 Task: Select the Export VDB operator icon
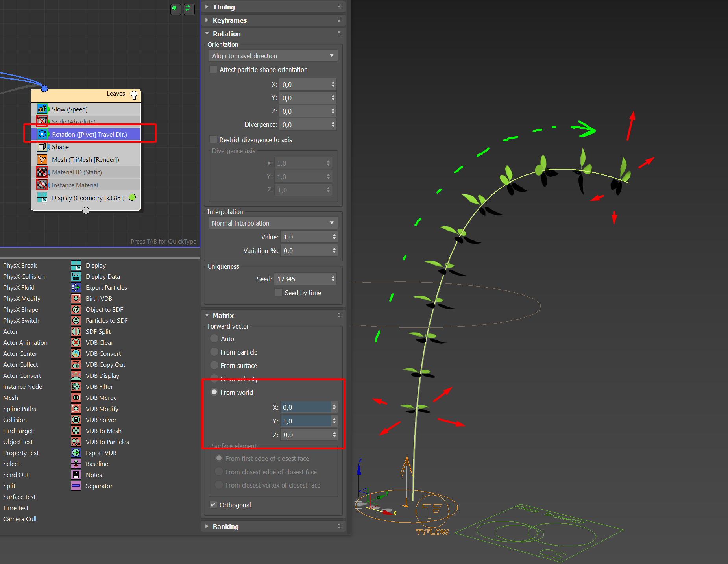(x=76, y=453)
